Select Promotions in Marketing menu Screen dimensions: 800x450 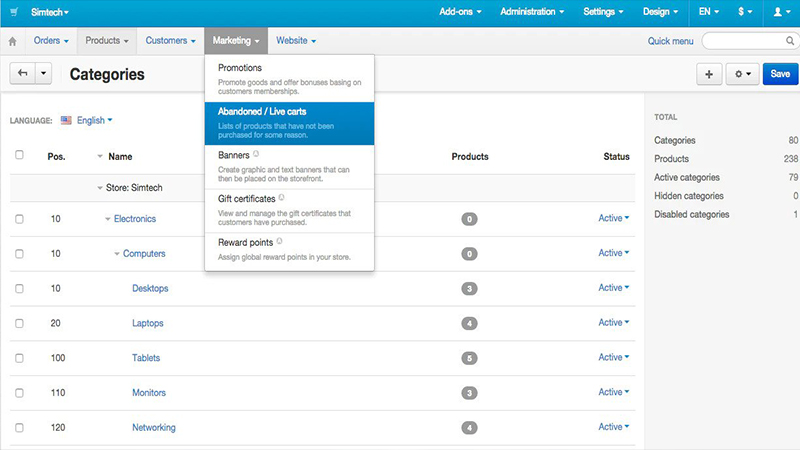[x=289, y=79]
